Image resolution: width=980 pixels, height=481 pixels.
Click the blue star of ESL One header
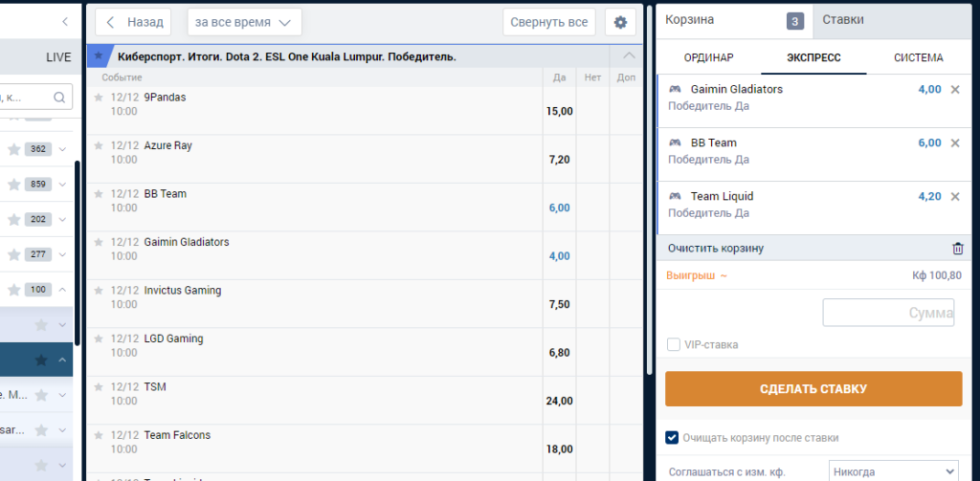pyautogui.click(x=99, y=56)
